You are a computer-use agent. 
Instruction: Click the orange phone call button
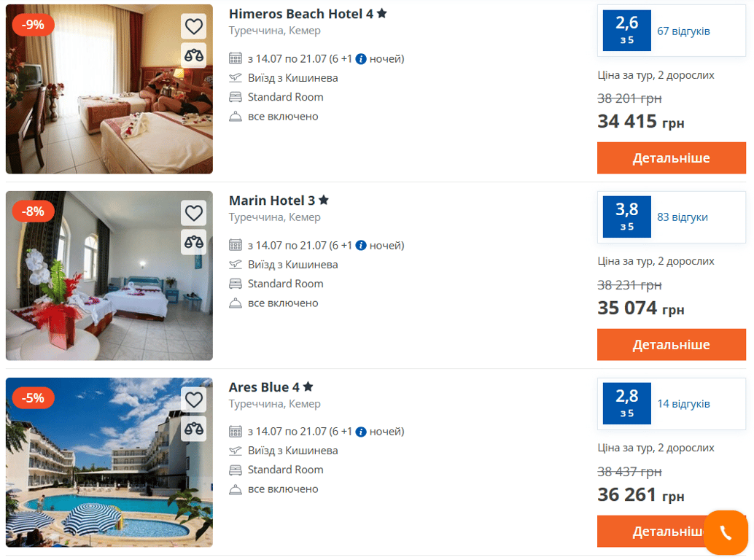(x=725, y=532)
